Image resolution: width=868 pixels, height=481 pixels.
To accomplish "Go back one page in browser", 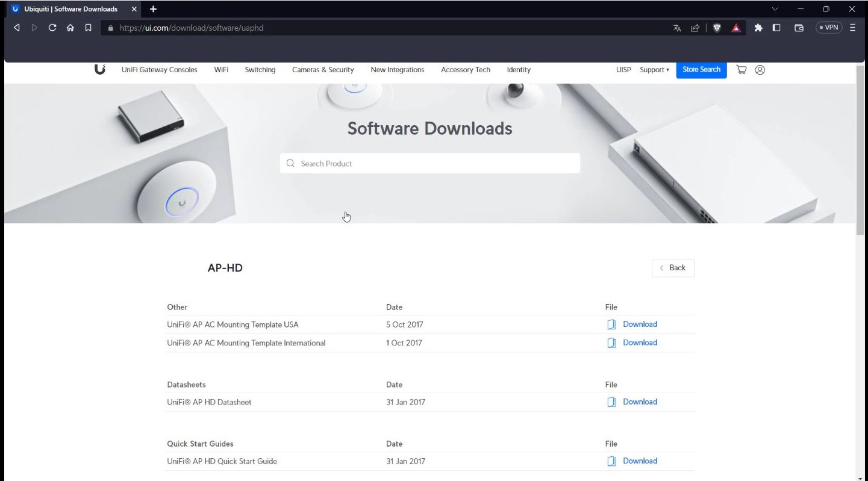I will coord(17,28).
